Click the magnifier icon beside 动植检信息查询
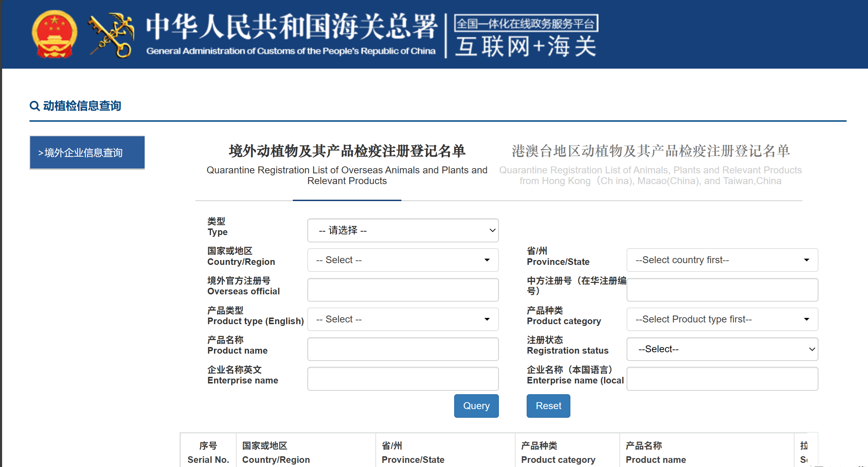Viewport: 868px width, 467px height. tap(34, 106)
